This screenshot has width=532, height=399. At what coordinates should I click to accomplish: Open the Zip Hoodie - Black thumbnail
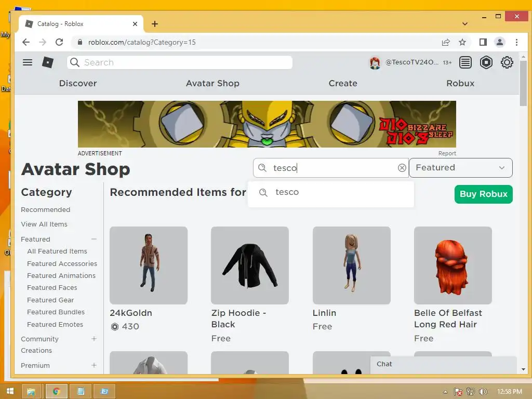(250, 265)
